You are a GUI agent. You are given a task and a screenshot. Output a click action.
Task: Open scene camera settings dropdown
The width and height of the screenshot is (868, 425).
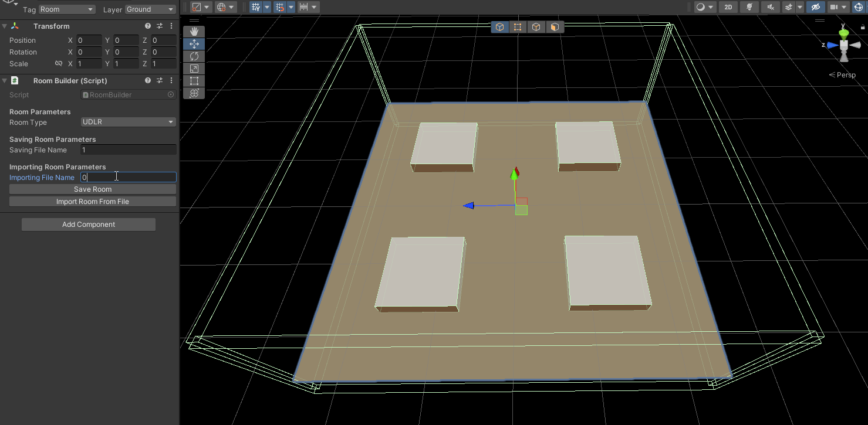click(837, 7)
